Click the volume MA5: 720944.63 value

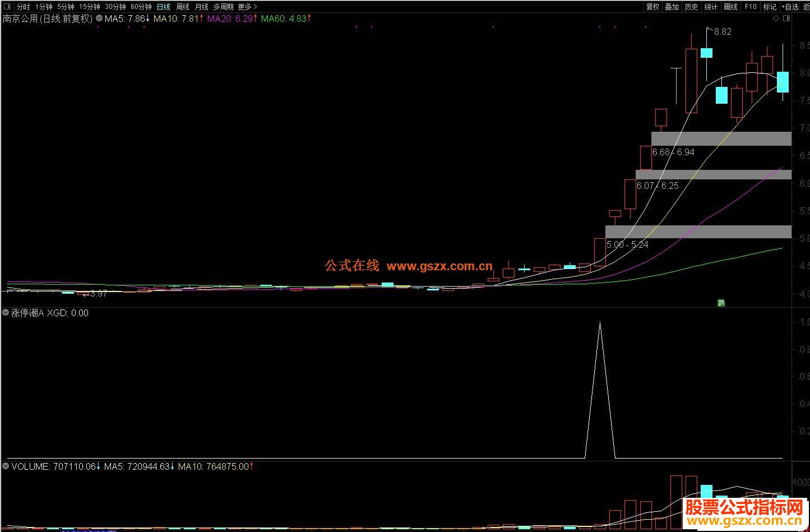tap(139, 466)
